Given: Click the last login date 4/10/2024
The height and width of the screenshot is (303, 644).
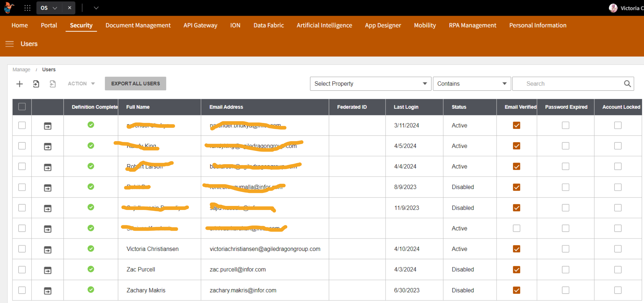Looking at the screenshot, I should 407,249.
